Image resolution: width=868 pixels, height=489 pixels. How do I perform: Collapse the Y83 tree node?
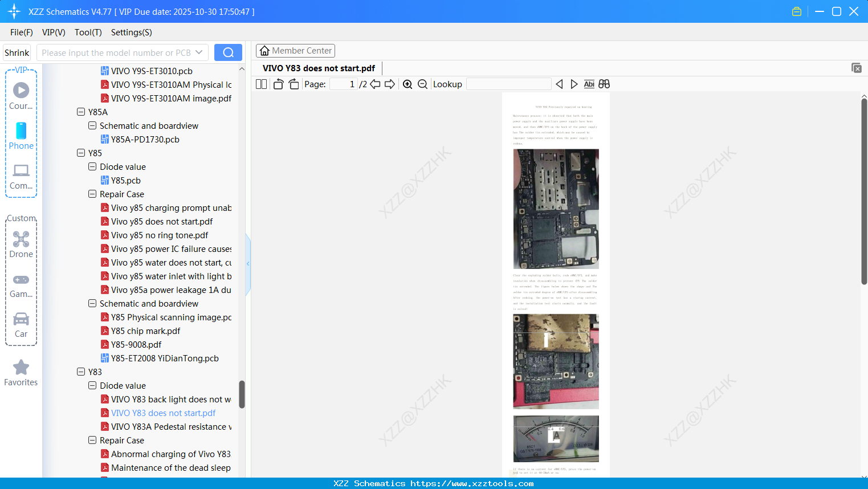pyautogui.click(x=81, y=372)
